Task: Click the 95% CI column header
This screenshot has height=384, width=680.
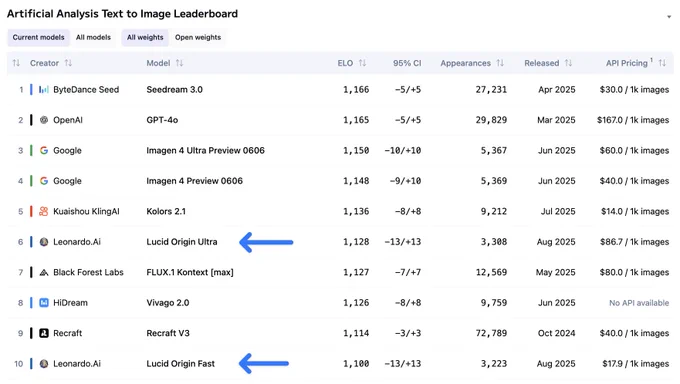Action: 407,63
